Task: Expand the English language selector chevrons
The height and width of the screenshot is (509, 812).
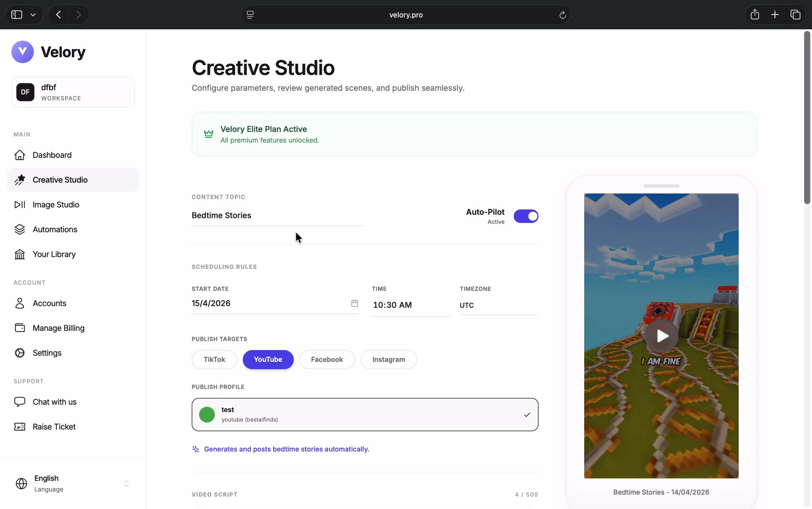Action: click(x=126, y=484)
